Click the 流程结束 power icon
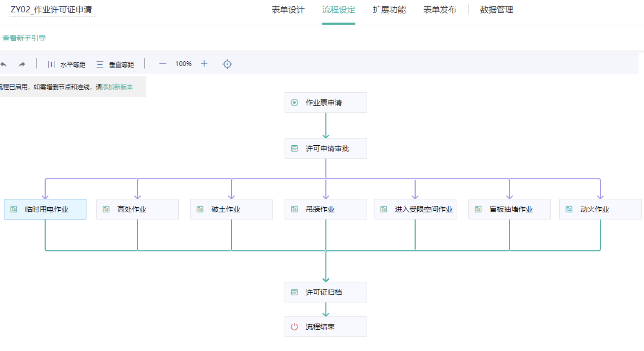Screen dimensions: 644x351 point(295,327)
